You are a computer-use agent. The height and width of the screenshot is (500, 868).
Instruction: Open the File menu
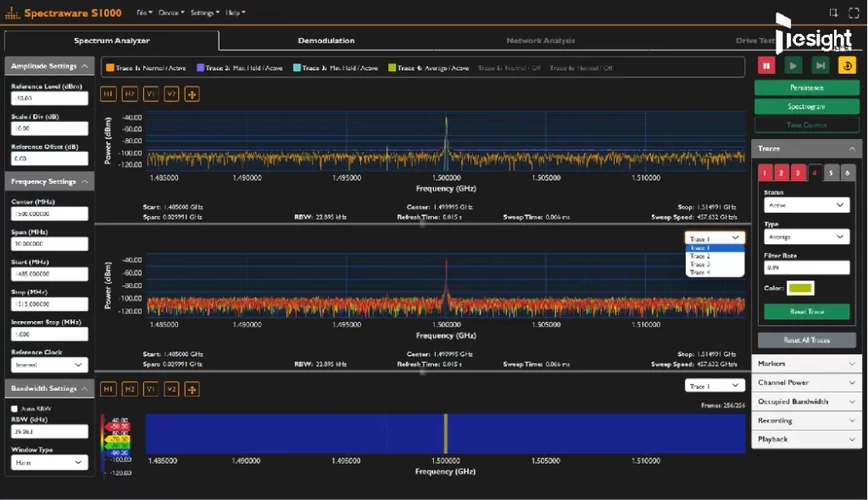144,13
